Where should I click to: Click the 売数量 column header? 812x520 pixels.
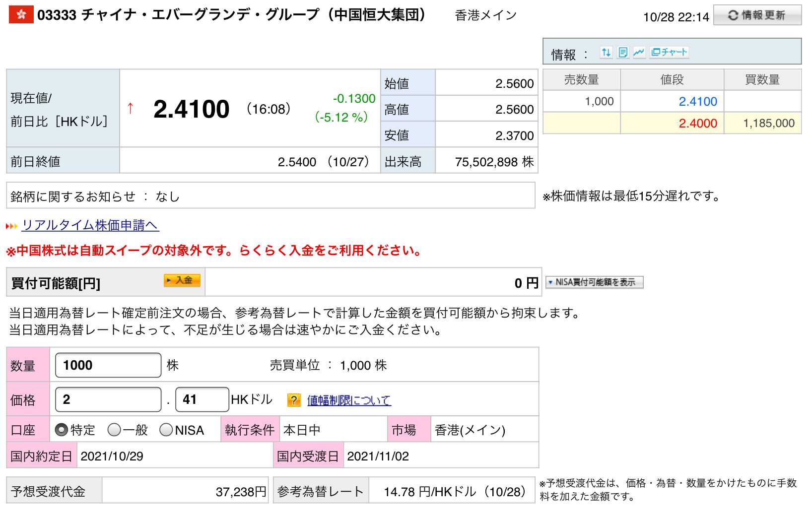582,80
